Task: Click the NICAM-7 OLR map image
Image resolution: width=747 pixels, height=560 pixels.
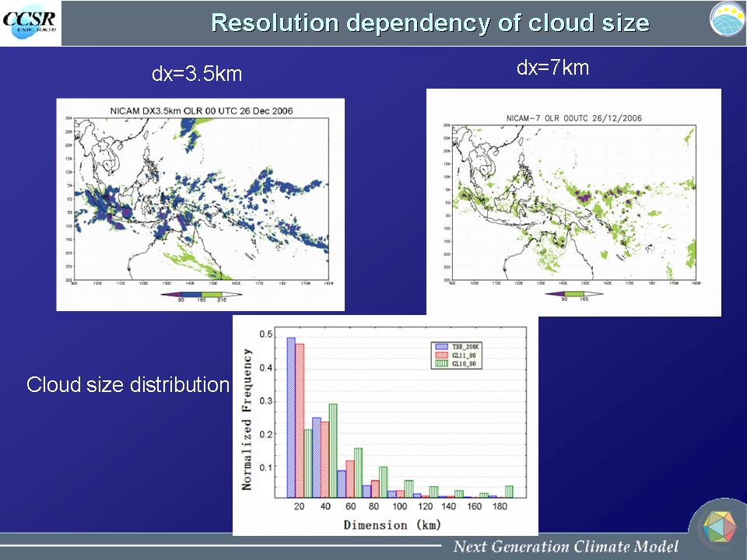Action: tap(573, 201)
